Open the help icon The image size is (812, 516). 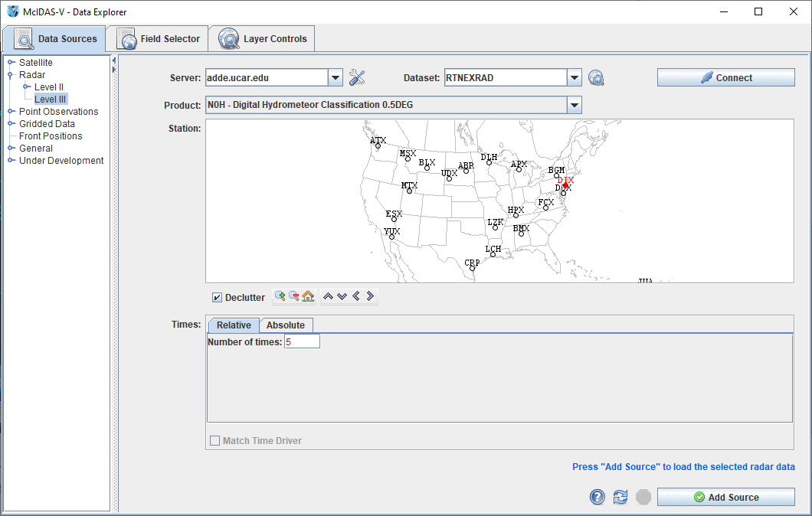point(597,497)
